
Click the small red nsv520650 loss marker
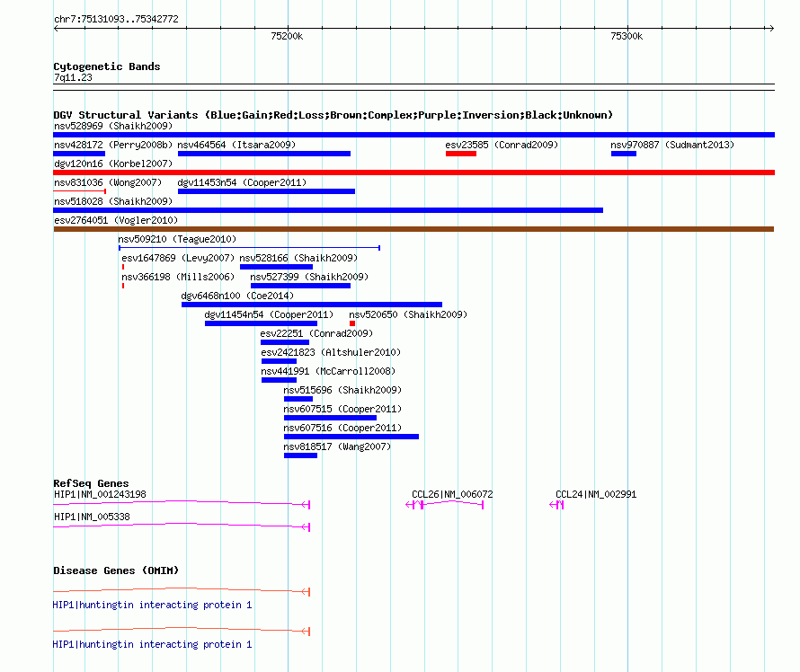point(352,323)
